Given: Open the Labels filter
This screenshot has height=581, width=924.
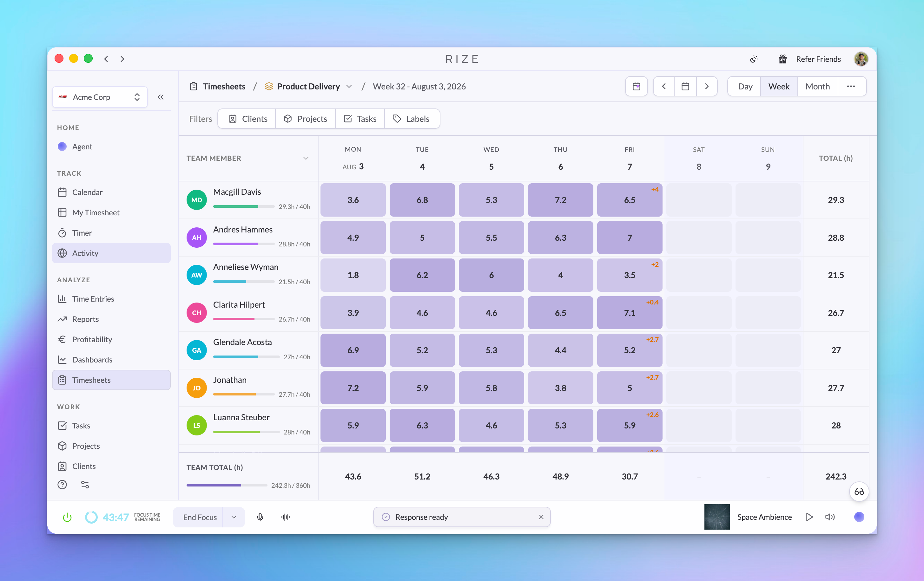Looking at the screenshot, I should click(x=412, y=119).
